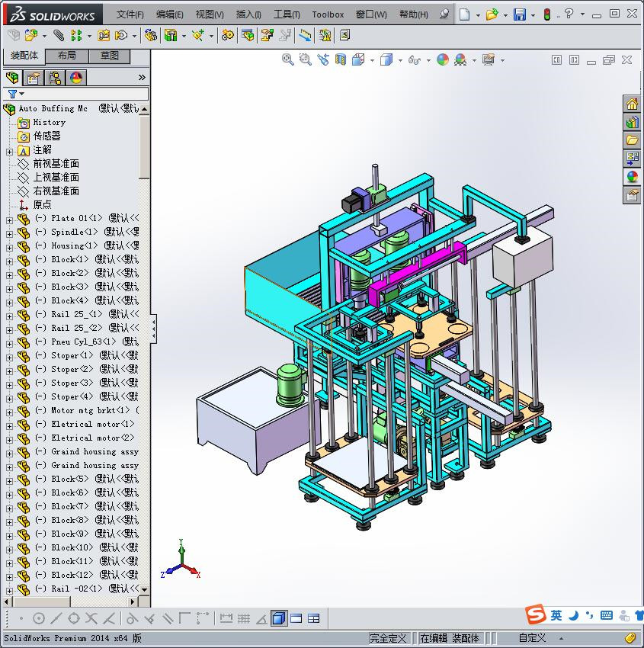
Task: Open the 编辑(E) menu
Action: [169, 14]
